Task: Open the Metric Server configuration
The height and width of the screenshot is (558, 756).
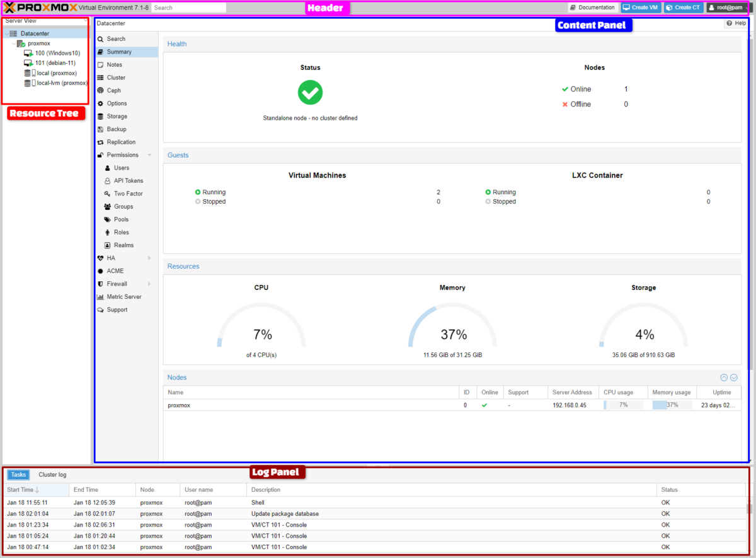Action: click(102, 296)
